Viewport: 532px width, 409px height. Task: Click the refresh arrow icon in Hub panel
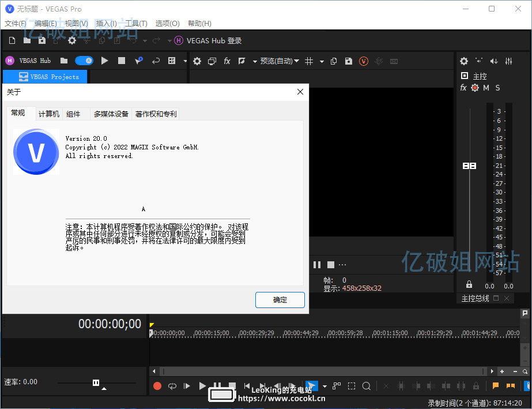156,61
